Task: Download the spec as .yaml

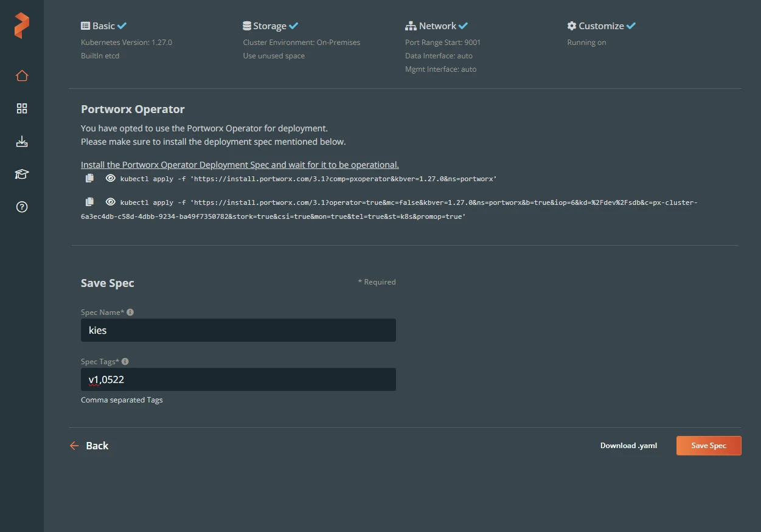Action: pyautogui.click(x=628, y=446)
